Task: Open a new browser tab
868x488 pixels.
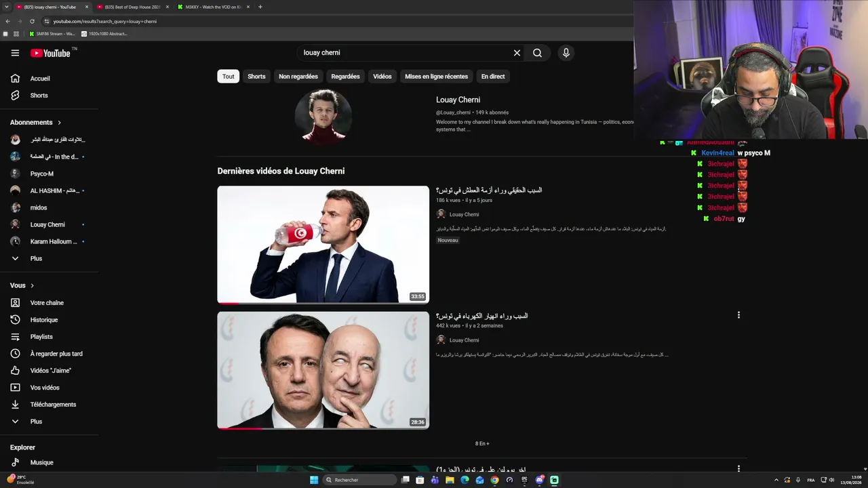Action: [x=260, y=7]
